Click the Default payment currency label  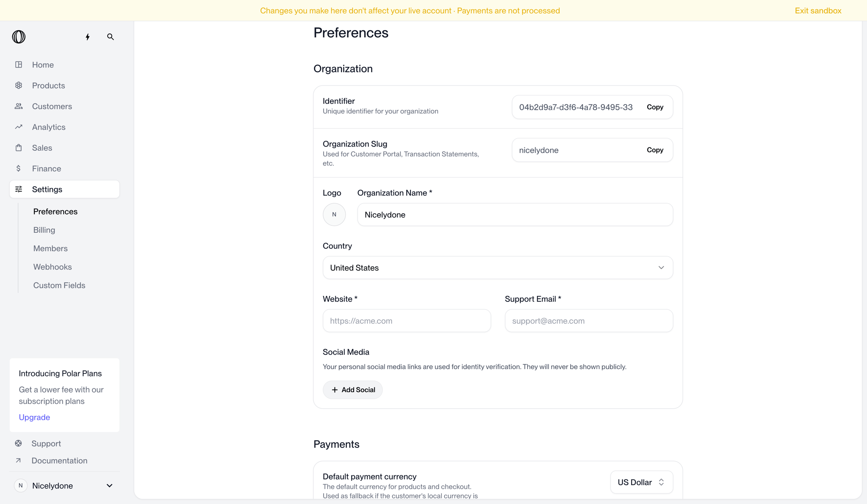370,477
